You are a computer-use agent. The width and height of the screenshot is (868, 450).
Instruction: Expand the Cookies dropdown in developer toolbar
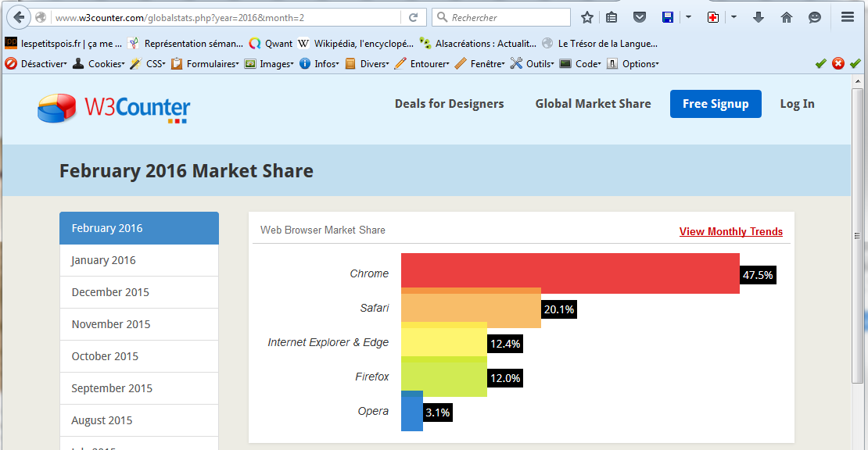(x=99, y=64)
